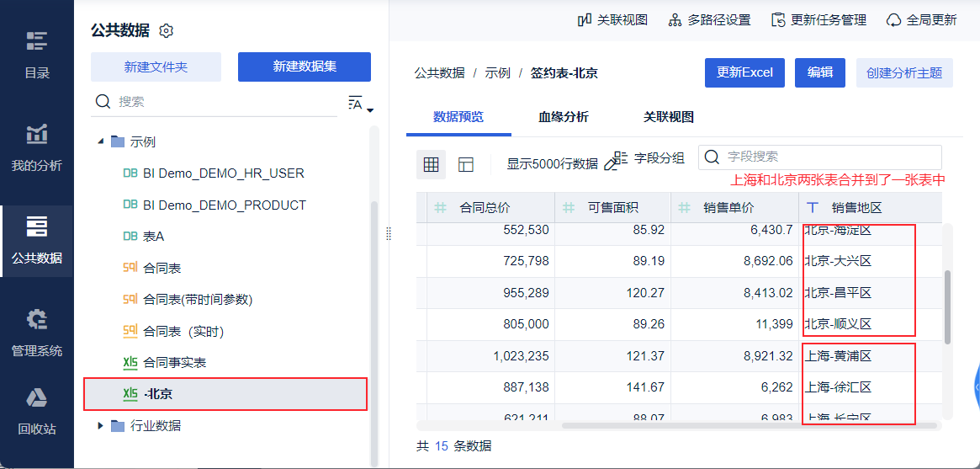
Task: Switch to 数据预览 tab
Action: [458, 117]
